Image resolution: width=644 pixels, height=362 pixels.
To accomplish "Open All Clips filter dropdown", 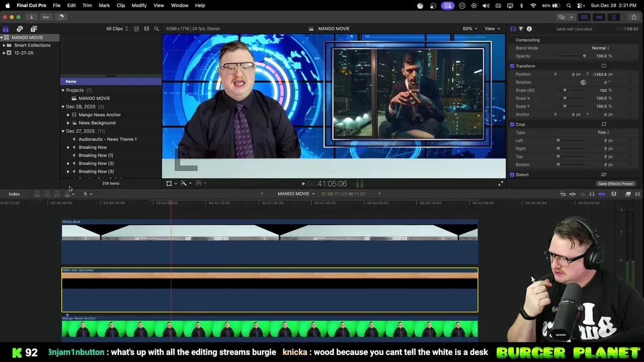I will coord(117,29).
